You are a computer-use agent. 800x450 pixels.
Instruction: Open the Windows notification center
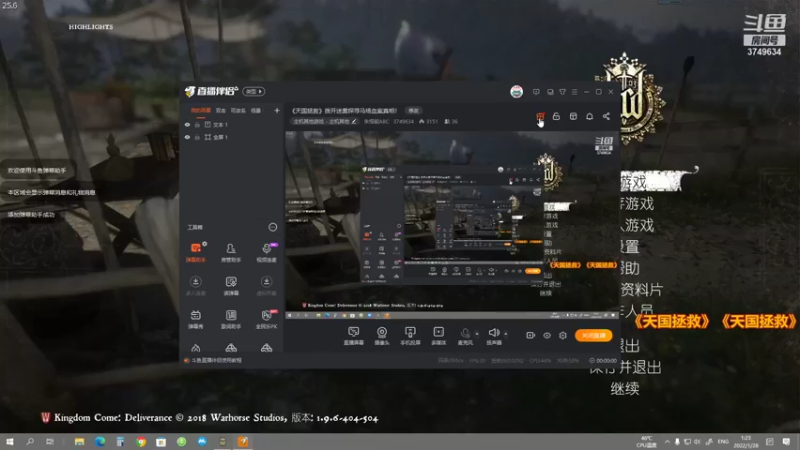(x=786, y=441)
